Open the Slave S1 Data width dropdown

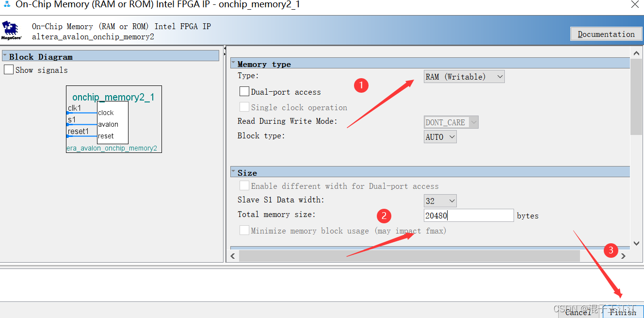(440, 201)
